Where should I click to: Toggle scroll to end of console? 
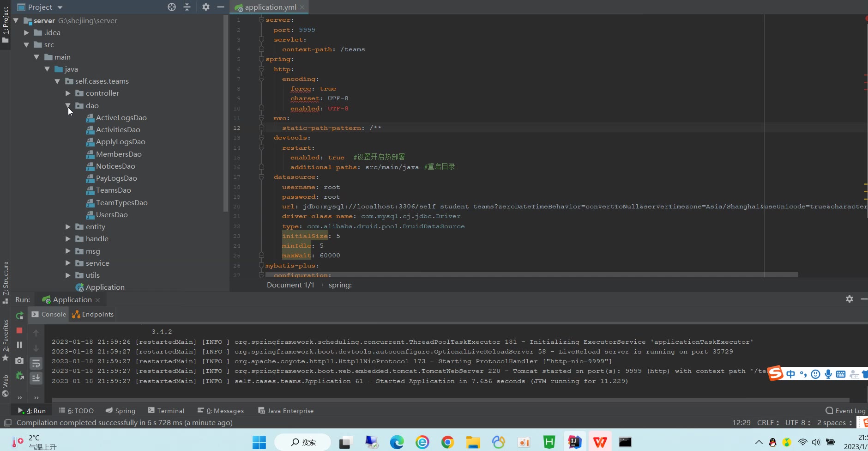(x=36, y=378)
